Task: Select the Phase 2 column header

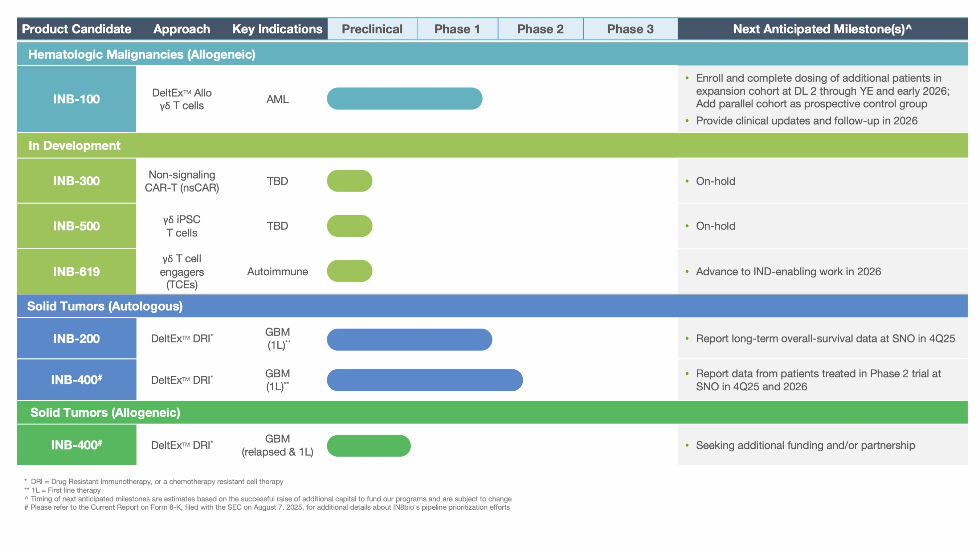Action: pos(540,29)
